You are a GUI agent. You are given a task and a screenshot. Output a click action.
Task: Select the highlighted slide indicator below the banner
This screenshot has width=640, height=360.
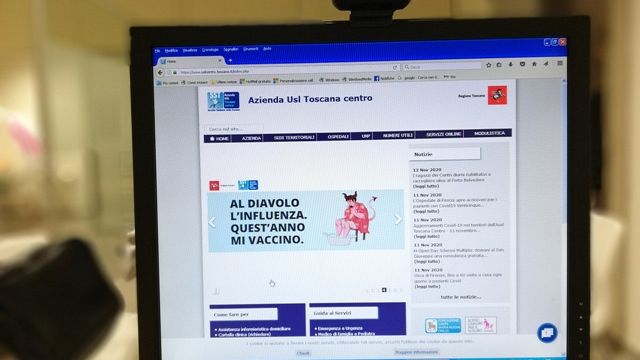click(x=384, y=290)
